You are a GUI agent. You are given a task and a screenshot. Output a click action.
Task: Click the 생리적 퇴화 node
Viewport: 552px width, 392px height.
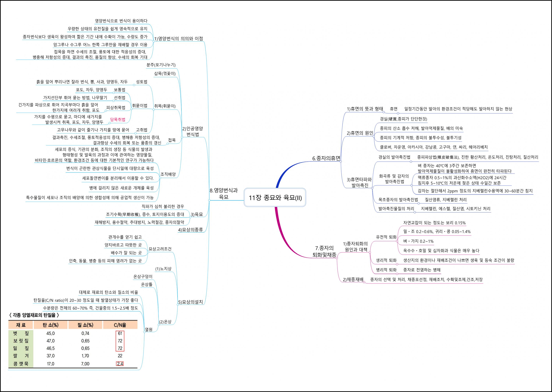(386, 260)
